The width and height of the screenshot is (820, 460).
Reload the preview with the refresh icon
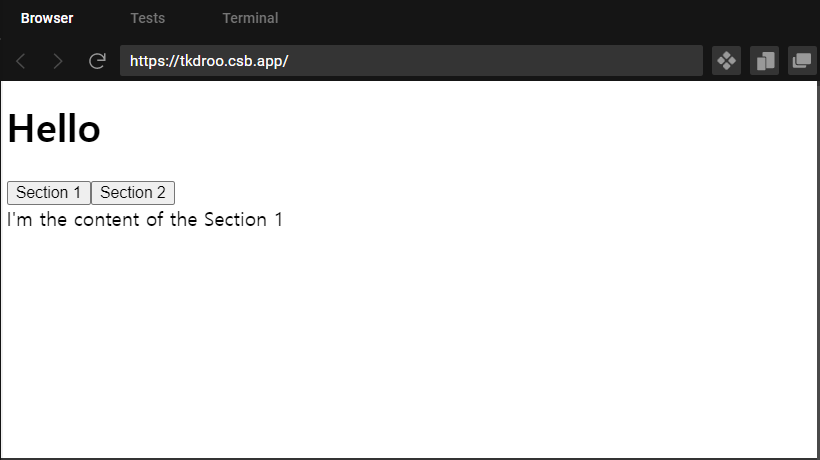point(97,61)
